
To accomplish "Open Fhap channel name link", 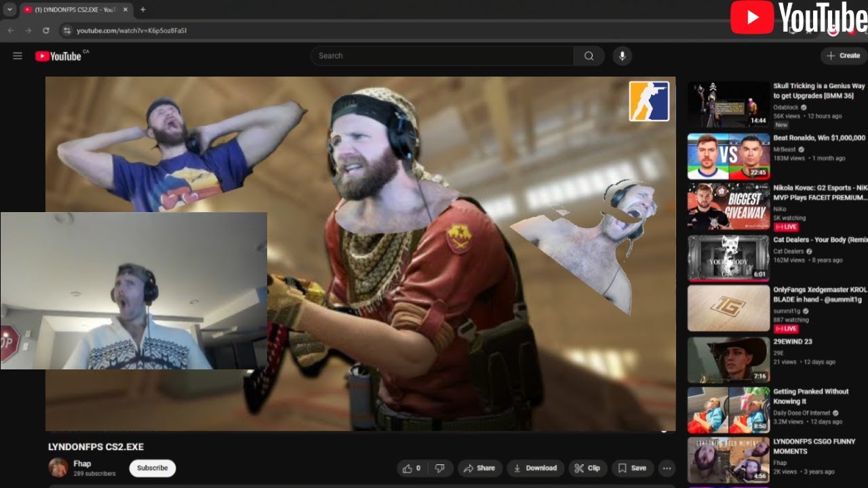I will tap(82, 464).
